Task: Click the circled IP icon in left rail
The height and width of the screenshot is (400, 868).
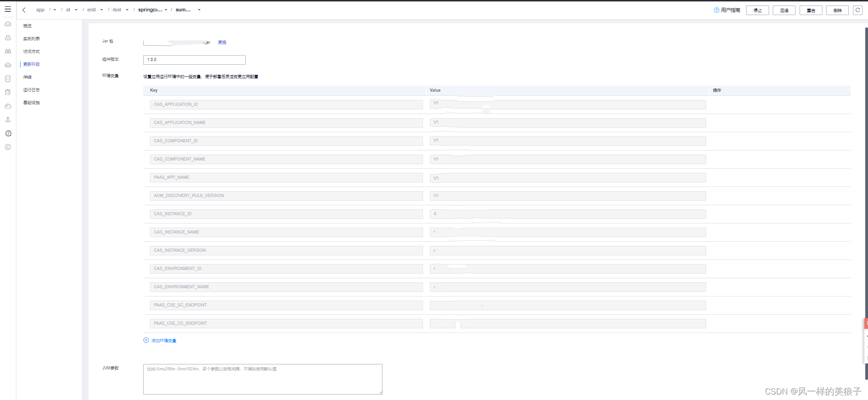Action: 8,147
